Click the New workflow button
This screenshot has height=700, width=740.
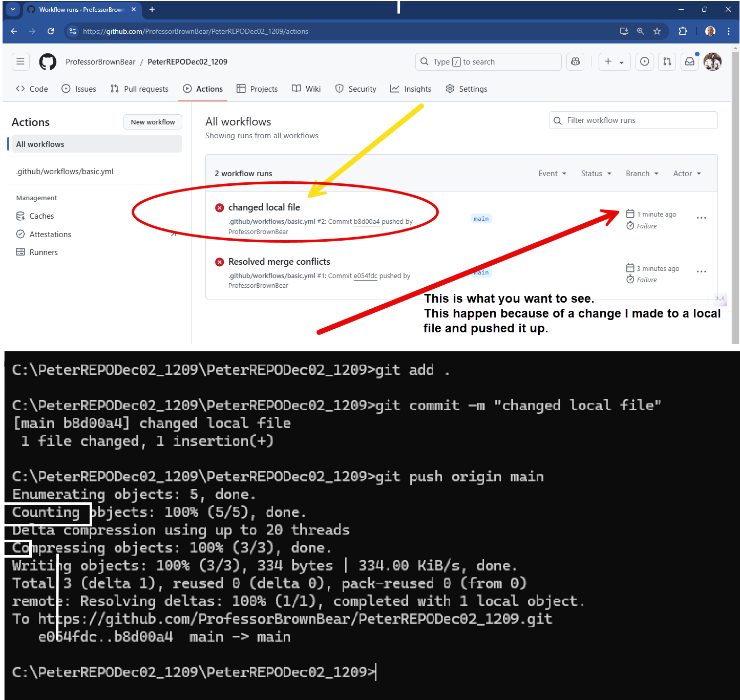(153, 122)
